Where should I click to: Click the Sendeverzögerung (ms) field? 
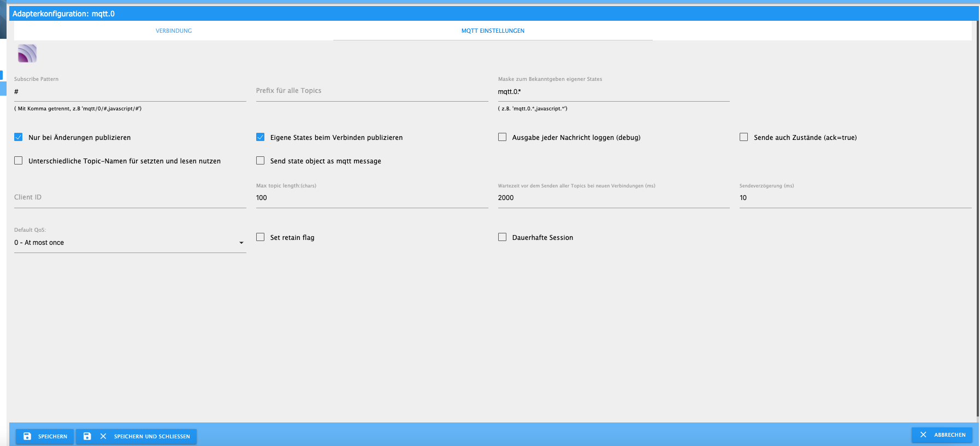[x=855, y=198]
